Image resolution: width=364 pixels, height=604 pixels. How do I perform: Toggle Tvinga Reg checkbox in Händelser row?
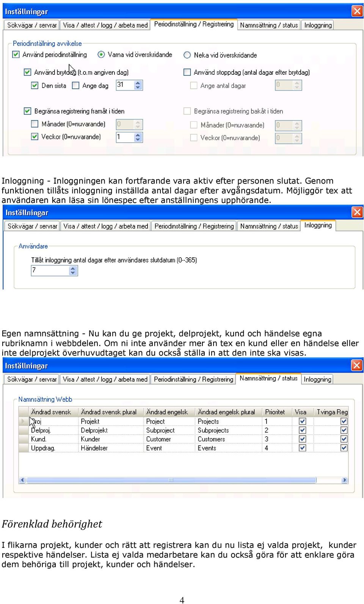[344, 448]
